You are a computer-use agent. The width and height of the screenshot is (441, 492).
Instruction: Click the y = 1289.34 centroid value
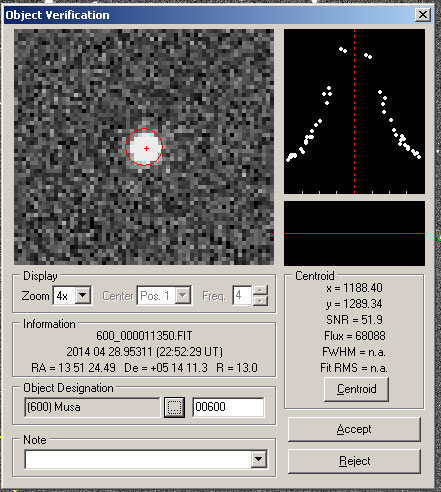pyautogui.click(x=354, y=304)
